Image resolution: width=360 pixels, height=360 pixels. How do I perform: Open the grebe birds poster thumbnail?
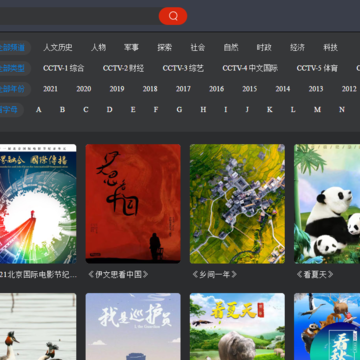tap(38, 326)
